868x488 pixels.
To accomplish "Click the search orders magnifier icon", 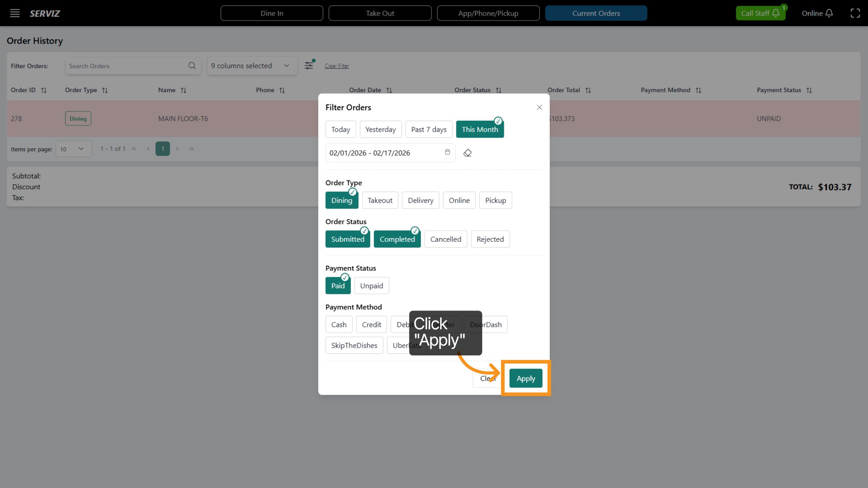I will point(192,66).
